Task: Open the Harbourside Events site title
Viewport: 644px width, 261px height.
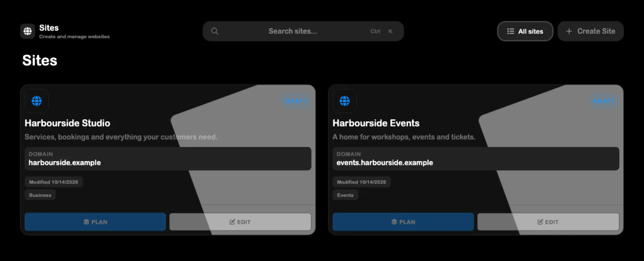Action: pos(376,123)
